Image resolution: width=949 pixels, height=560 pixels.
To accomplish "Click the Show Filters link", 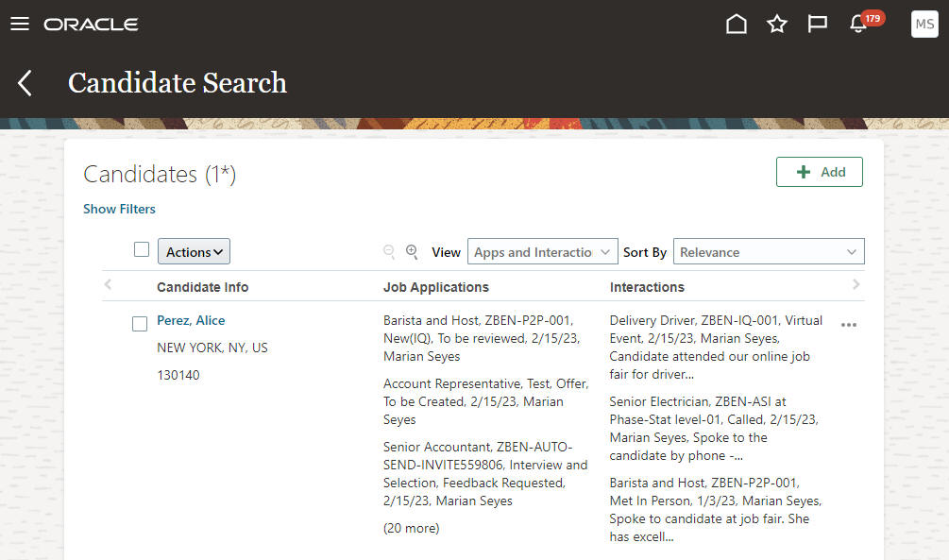I will click(x=119, y=209).
